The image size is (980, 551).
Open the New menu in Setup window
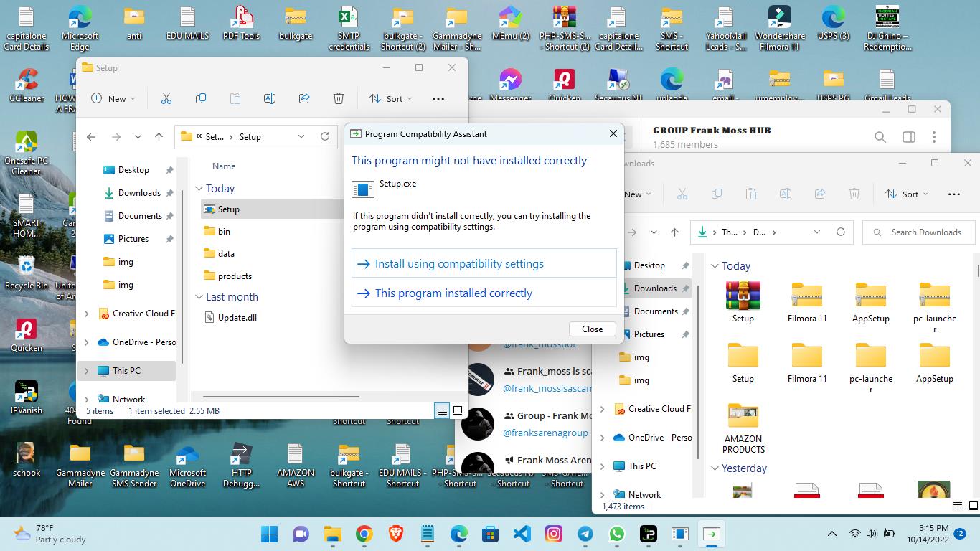point(113,98)
